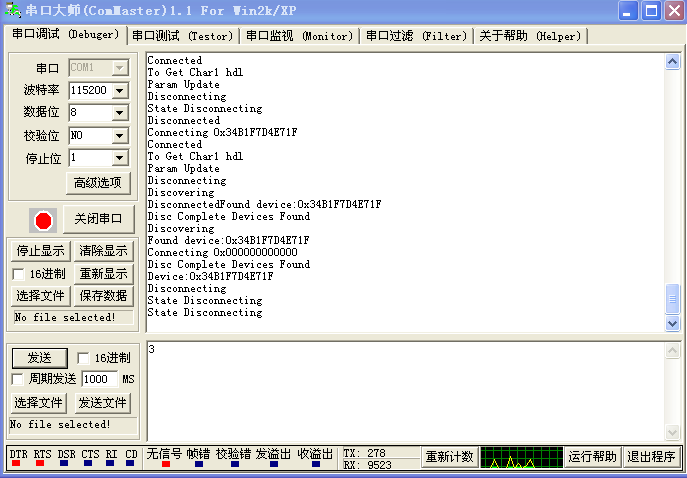The width and height of the screenshot is (687, 478).
Task: Switch to 关于帮助 (Helper) tab
Action: click(530, 36)
